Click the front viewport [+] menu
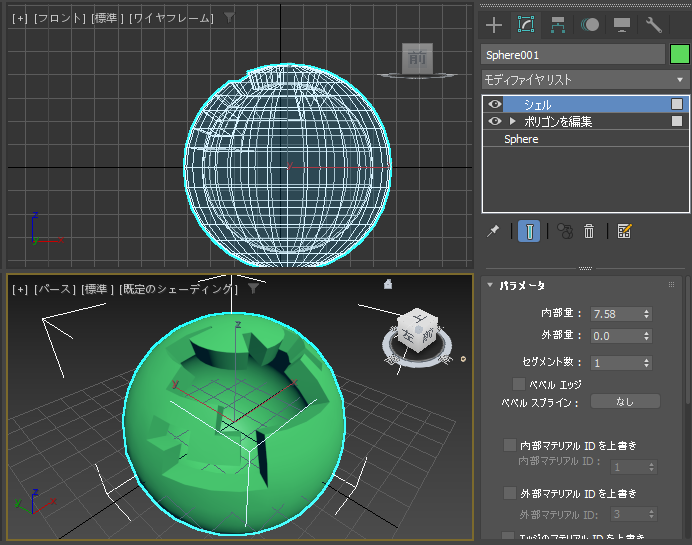The height and width of the screenshot is (545, 692). pos(20,18)
